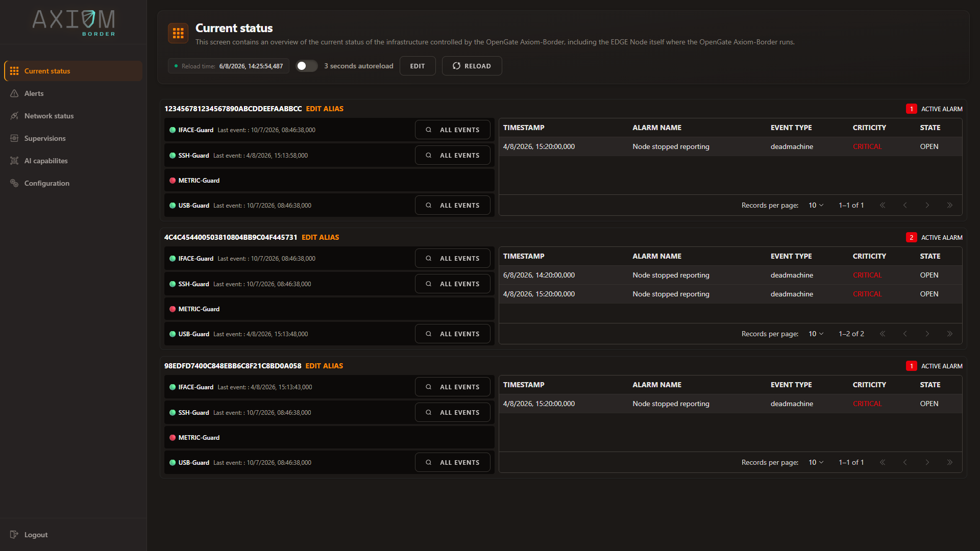980x551 pixels.
Task: Click the EDIT button for autoreload
Action: (x=418, y=66)
